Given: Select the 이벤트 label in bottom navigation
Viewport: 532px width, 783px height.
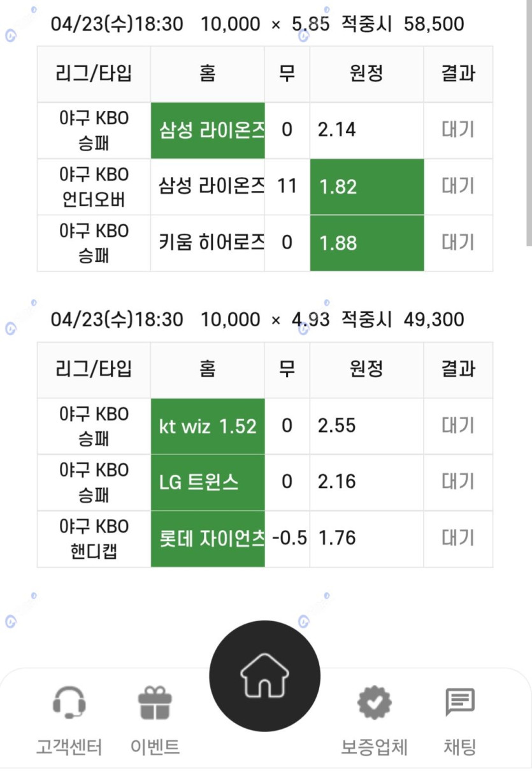Looking at the screenshot, I should 155,747.
